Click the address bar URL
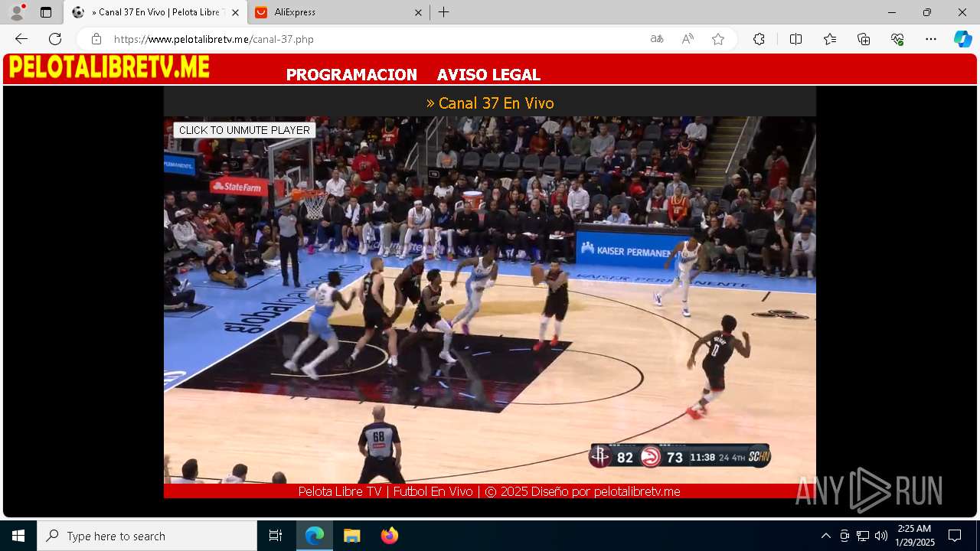Viewport: 980px width, 551px height. 214,39
